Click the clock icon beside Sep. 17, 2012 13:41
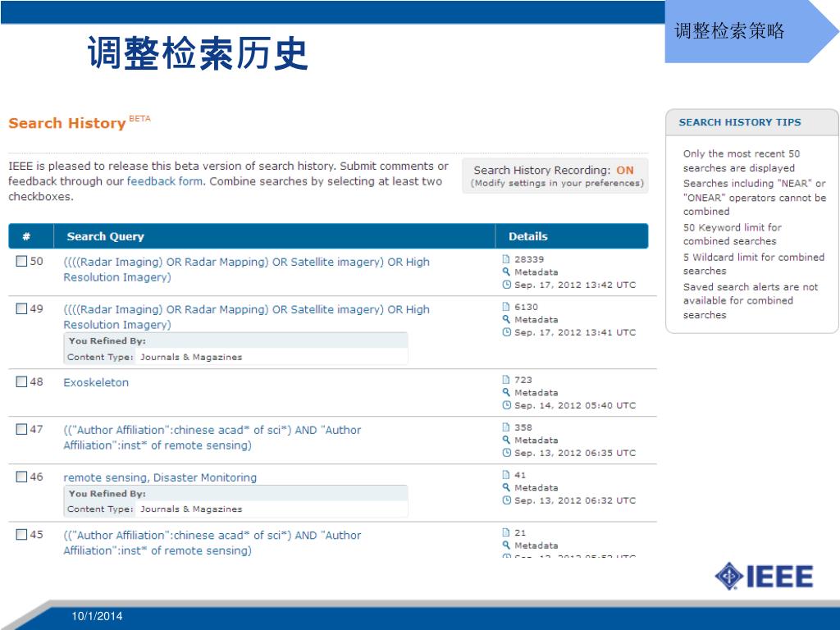 506,332
